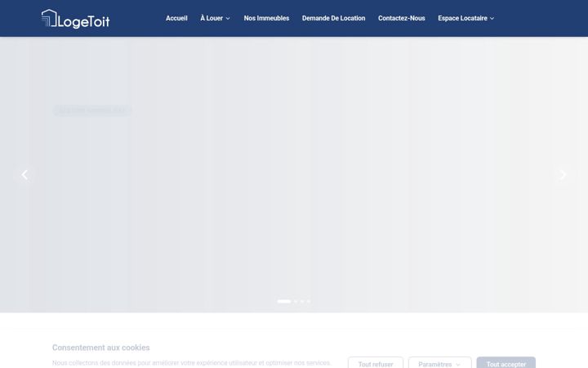Click Tout refuser cookies button

(x=376, y=363)
